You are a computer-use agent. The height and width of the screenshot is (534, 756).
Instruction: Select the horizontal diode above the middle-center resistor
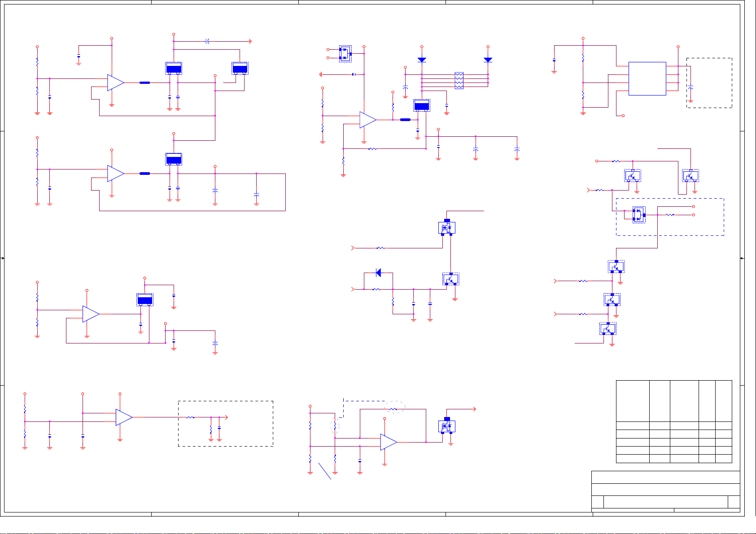(378, 273)
